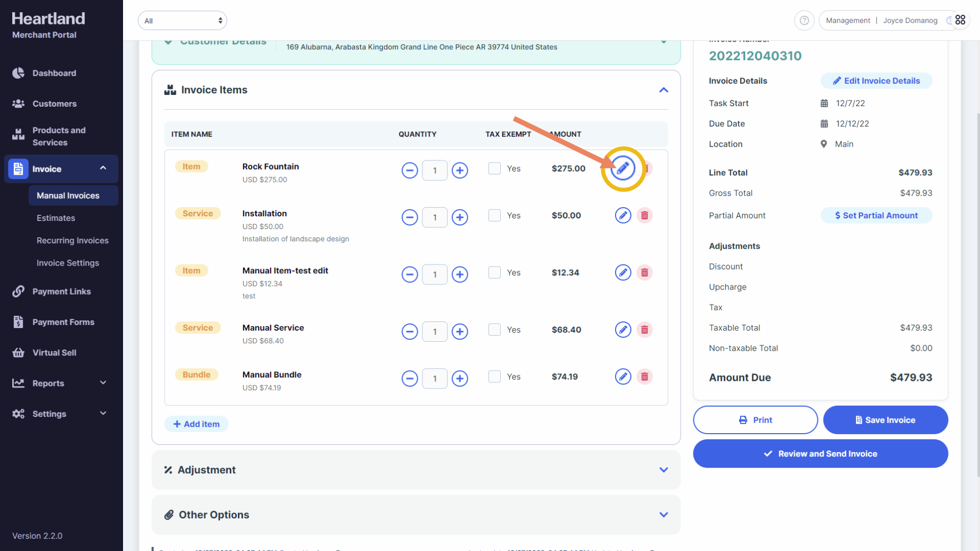Screen dimensions: 980x551
Task: Delete the Installation service row
Action: coord(645,215)
